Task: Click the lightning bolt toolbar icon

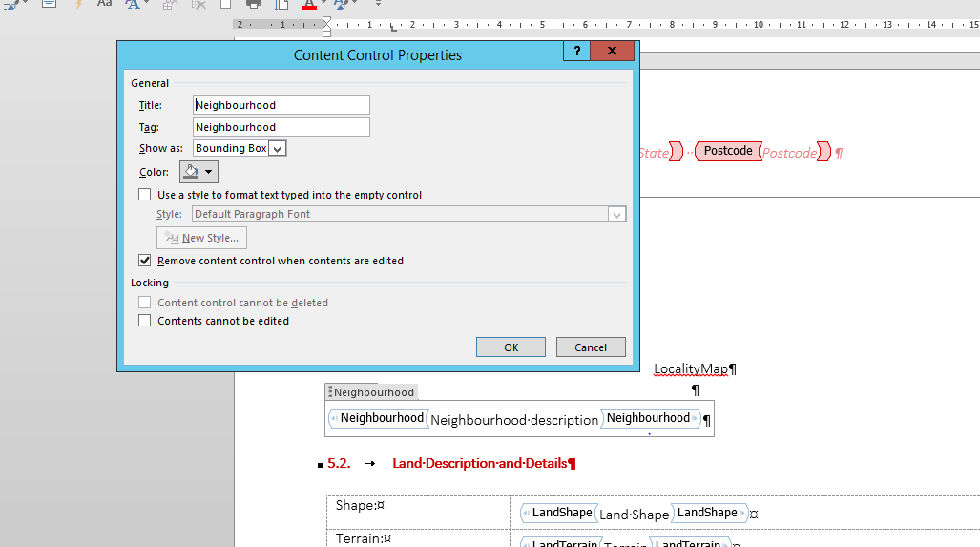Action: (79, 4)
